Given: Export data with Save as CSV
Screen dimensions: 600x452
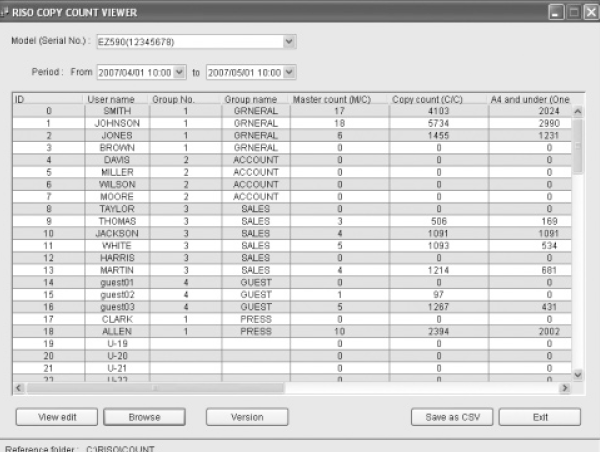Looking at the screenshot, I should (x=450, y=416).
